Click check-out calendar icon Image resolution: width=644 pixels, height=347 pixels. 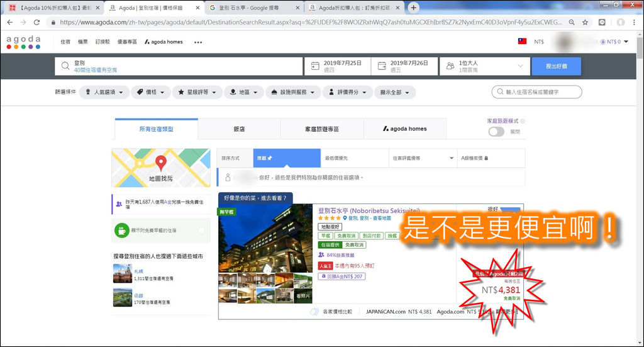tap(382, 65)
